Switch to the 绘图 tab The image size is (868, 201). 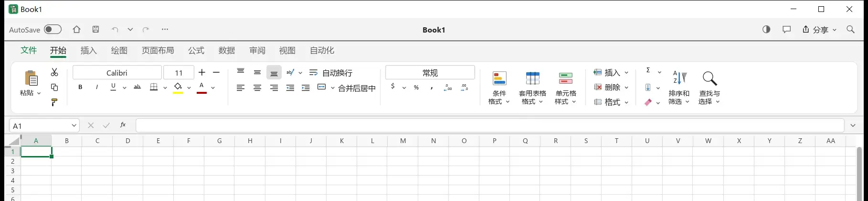tap(119, 50)
